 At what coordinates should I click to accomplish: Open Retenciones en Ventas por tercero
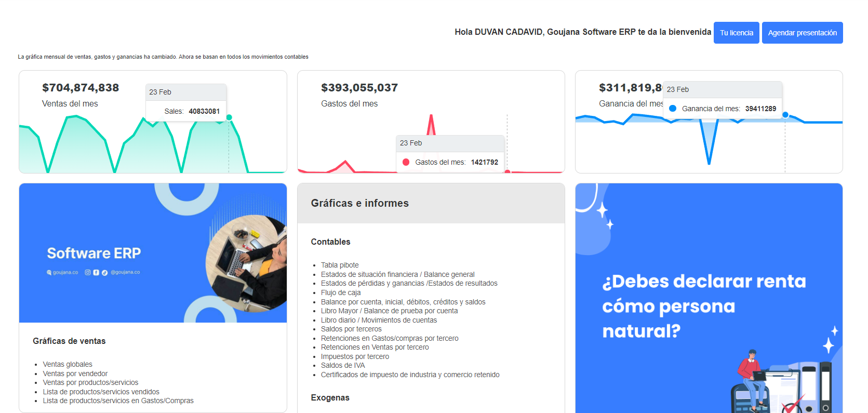[x=375, y=347]
